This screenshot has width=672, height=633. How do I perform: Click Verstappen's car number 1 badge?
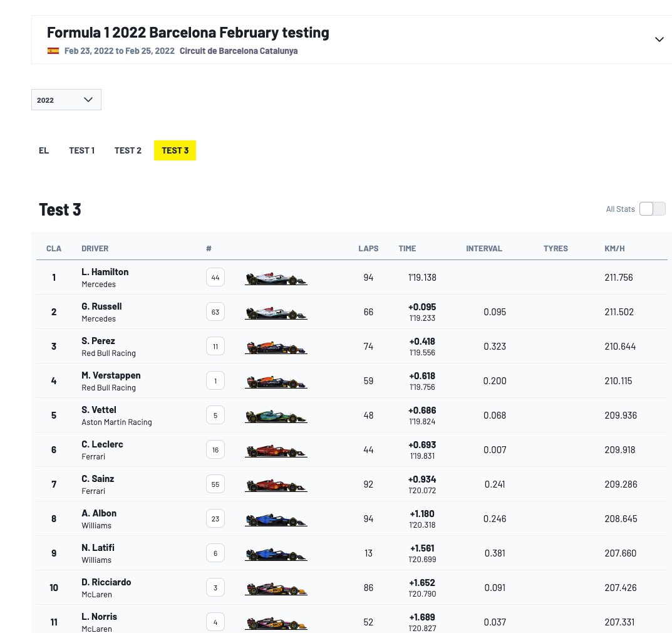pos(215,381)
